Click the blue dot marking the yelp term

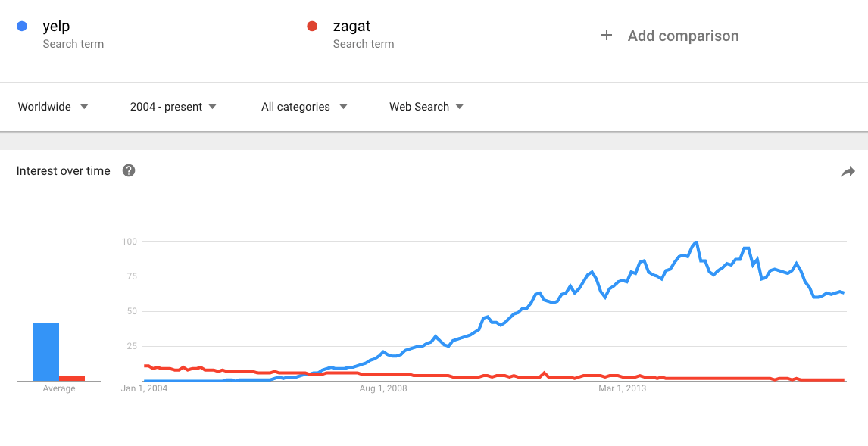22,26
